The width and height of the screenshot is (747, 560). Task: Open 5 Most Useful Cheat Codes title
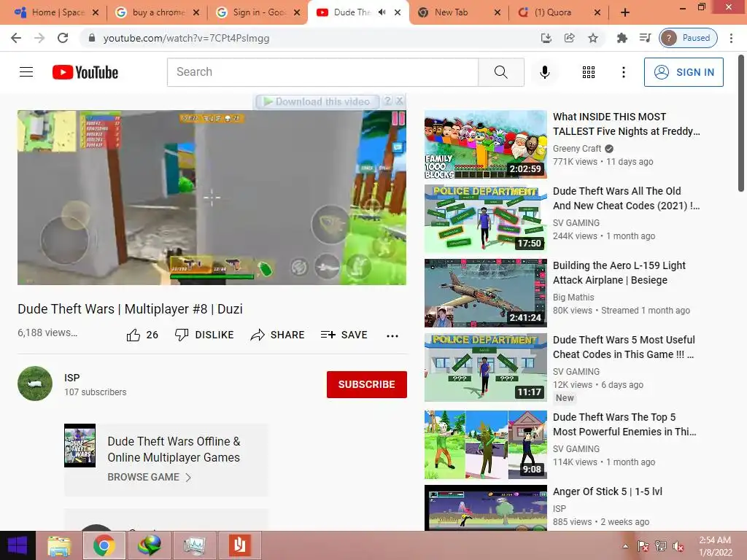[624, 346]
